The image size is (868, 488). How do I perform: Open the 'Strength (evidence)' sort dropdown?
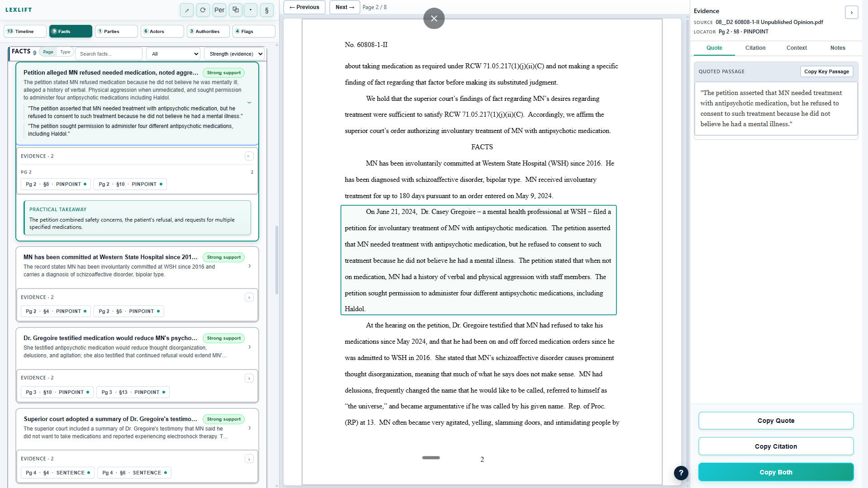234,54
